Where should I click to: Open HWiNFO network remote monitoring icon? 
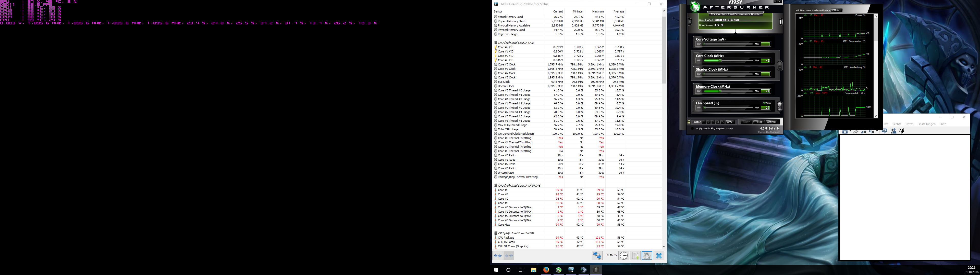coord(597,256)
